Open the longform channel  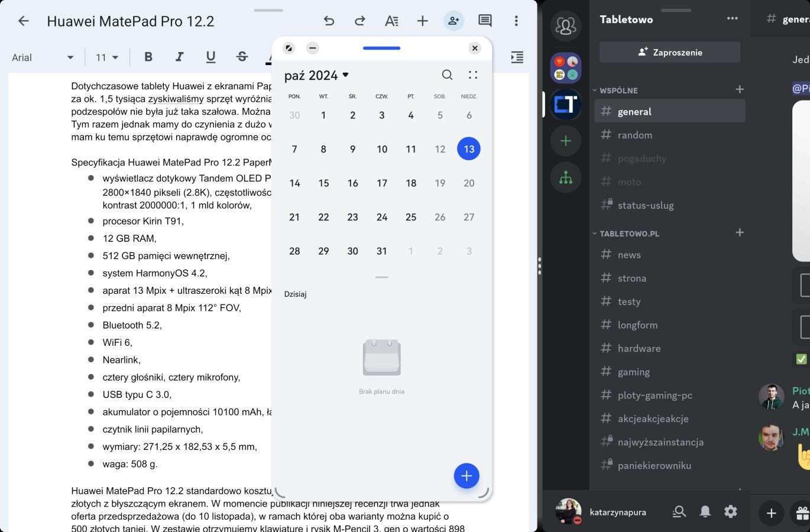click(670, 325)
